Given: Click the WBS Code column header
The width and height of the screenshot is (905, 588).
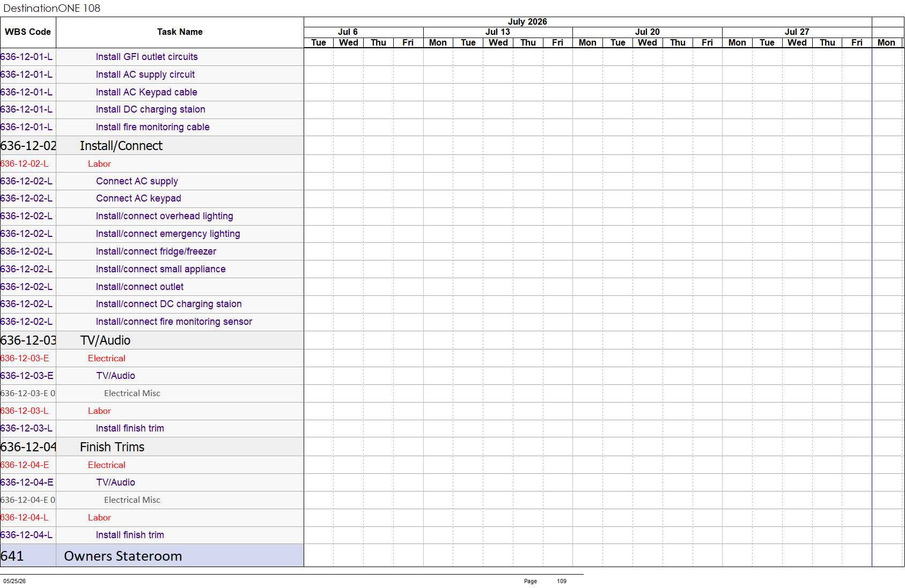Looking at the screenshot, I should 28,32.
